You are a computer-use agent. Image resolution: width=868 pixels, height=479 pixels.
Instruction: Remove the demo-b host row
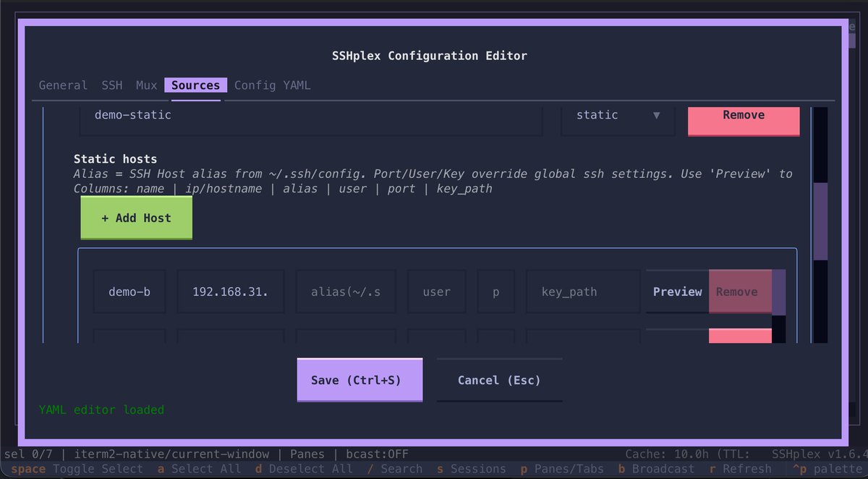(x=740, y=292)
